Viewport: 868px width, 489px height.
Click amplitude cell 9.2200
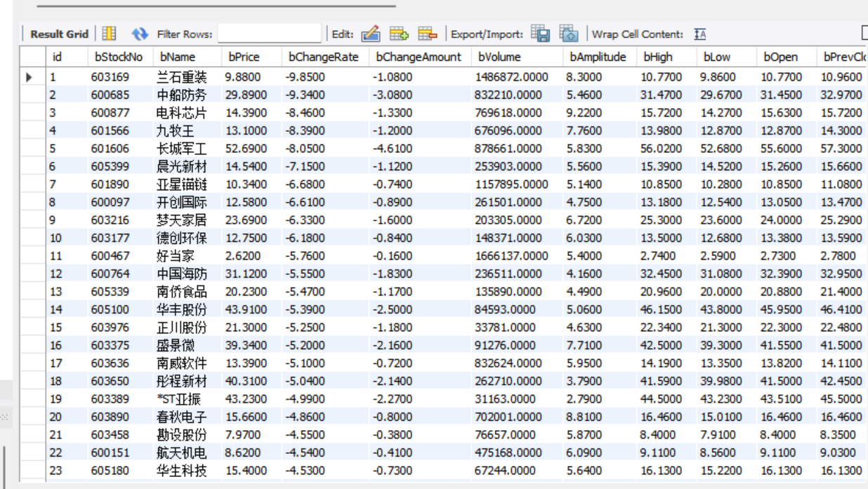[x=584, y=113]
